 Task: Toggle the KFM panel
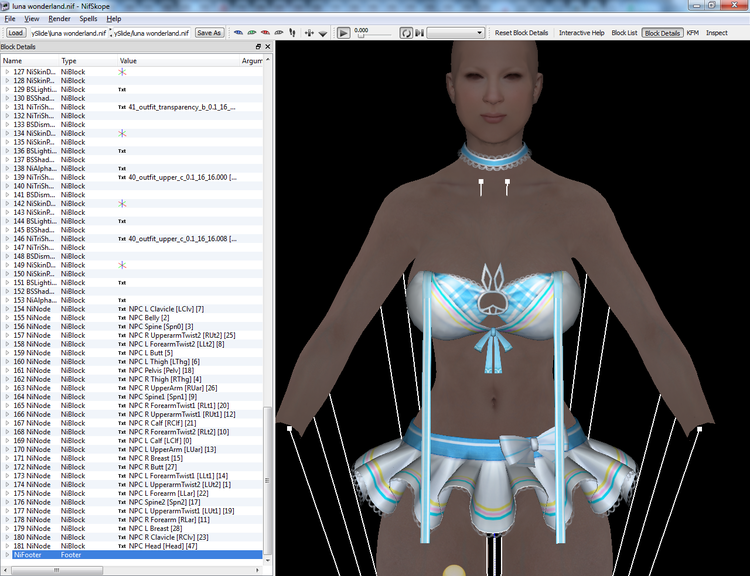click(x=693, y=33)
